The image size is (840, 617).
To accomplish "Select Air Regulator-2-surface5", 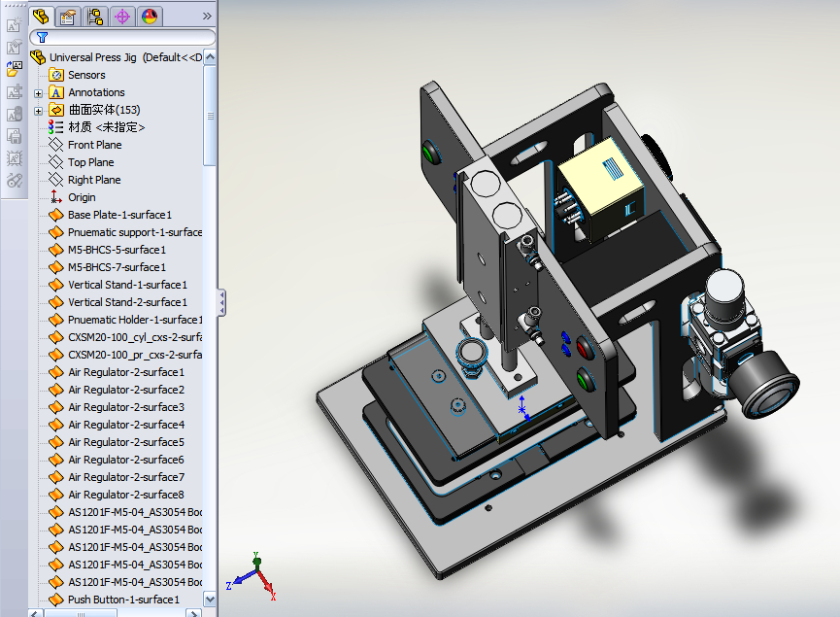I will (x=126, y=442).
